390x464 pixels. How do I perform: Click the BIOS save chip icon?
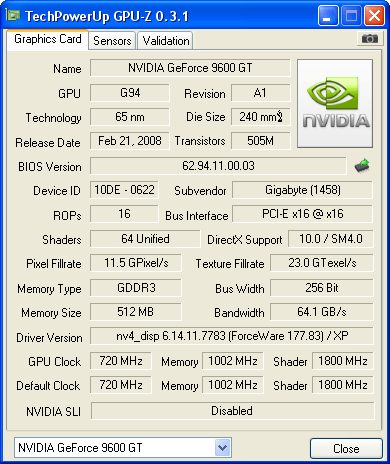(x=362, y=166)
